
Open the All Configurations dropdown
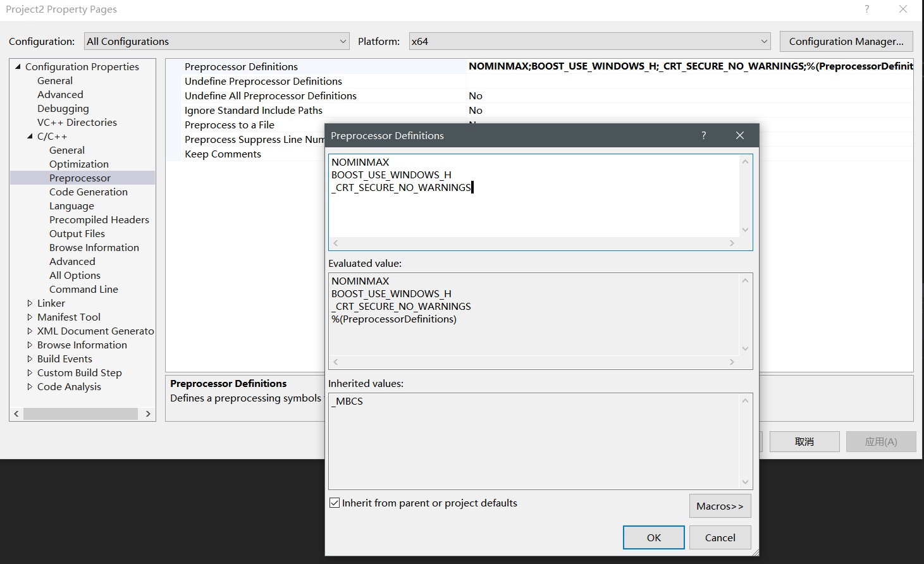tap(342, 40)
